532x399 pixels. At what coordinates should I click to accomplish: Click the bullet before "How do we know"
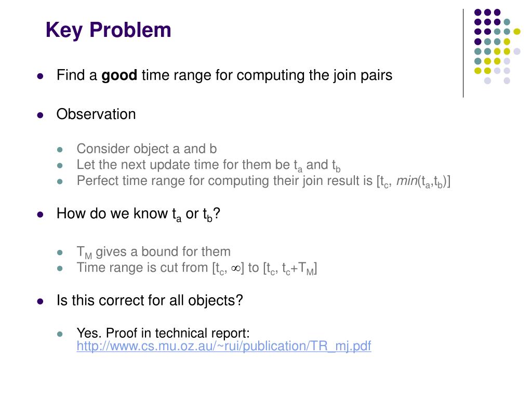click(x=41, y=215)
